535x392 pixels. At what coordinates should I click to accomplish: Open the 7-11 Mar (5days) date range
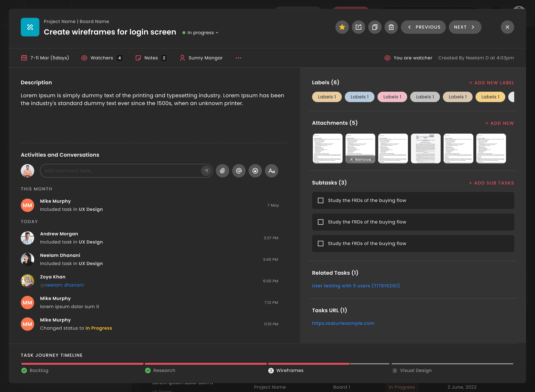(x=50, y=58)
